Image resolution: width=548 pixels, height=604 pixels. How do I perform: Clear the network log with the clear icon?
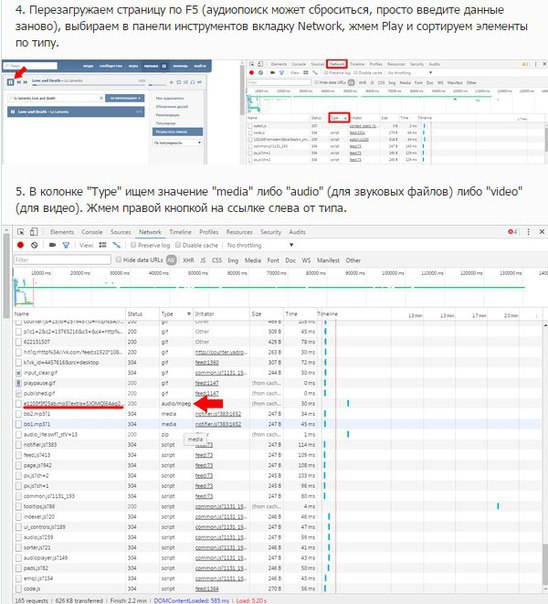click(34, 245)
